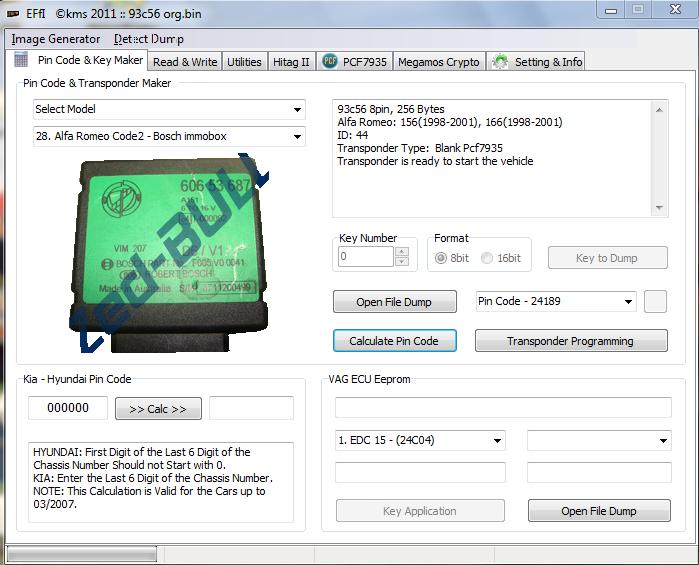Increase Key Number with up stepper arrow
This screenshot has height=565, width=699.
[x=402, y=252]
